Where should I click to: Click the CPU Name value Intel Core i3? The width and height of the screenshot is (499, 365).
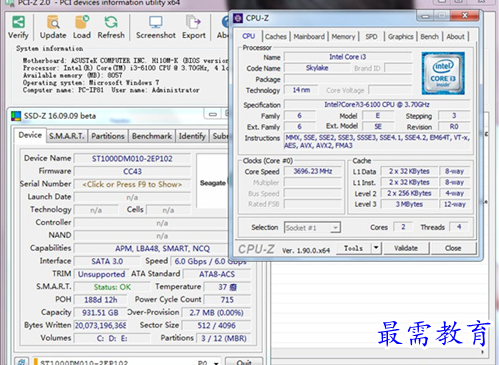tap(348, 57)
